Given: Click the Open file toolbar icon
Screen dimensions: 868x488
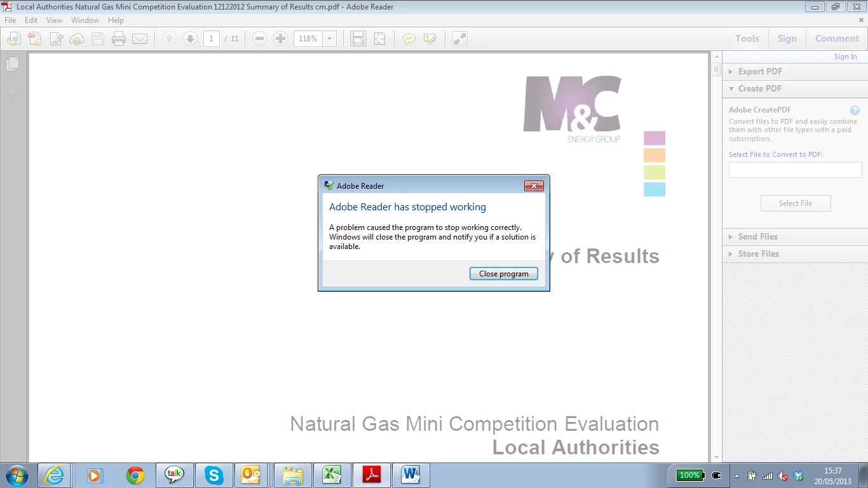Looking at the screenshot, I should tap(13, 39).
